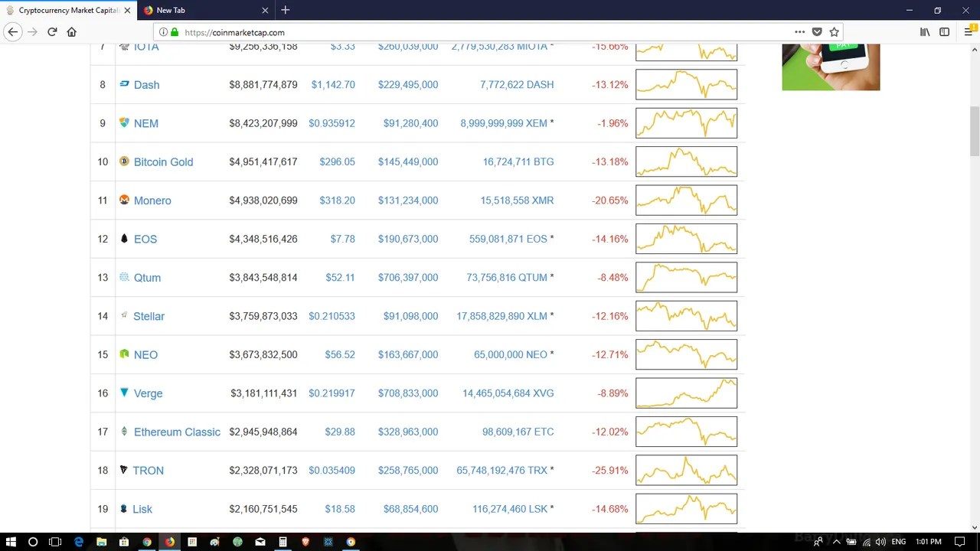Screen dimensions: 980x551
Task: Open the EOS coin page
Action: pyautogui.click(x=145, y=239)
